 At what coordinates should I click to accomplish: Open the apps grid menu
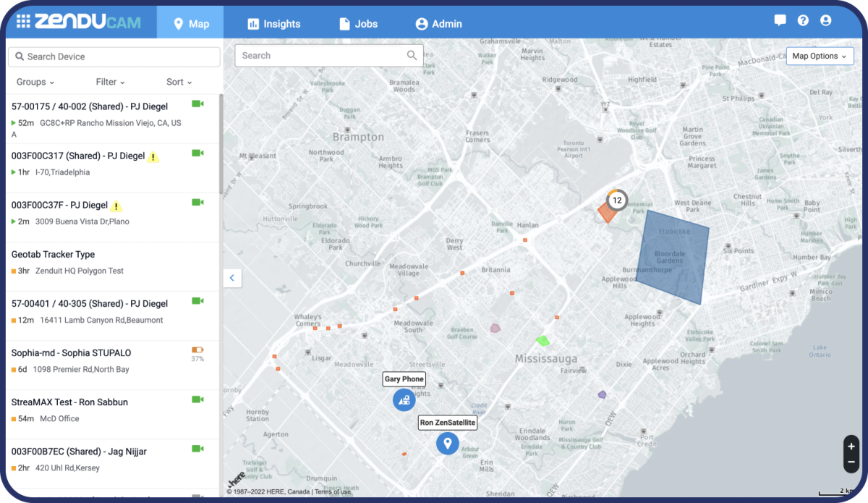[x=22, y=21]
